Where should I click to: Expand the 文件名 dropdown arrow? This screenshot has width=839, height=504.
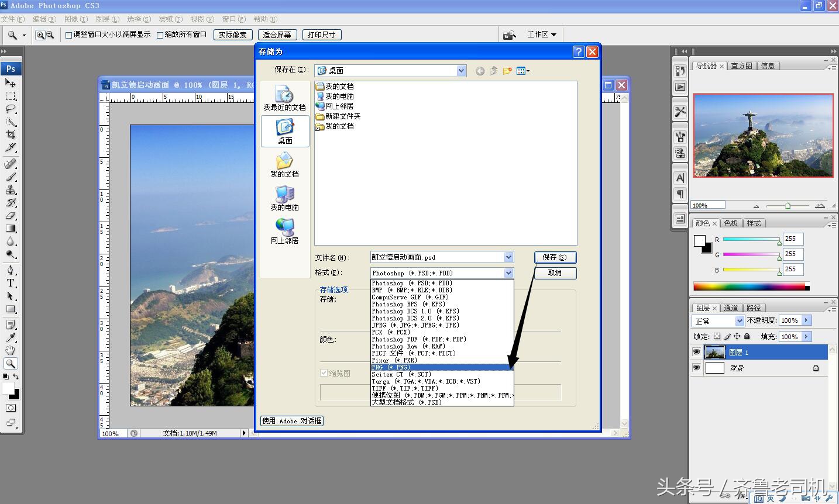(x=508, y=257)
